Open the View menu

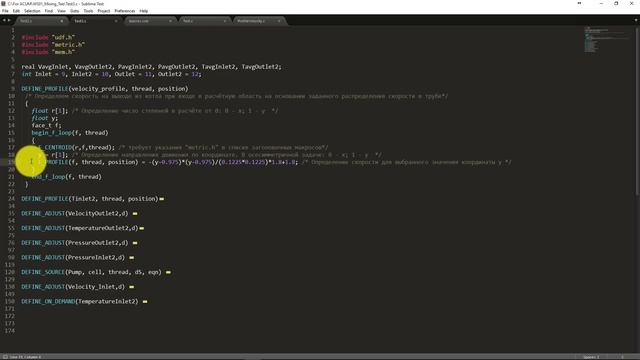pos(61,11)
